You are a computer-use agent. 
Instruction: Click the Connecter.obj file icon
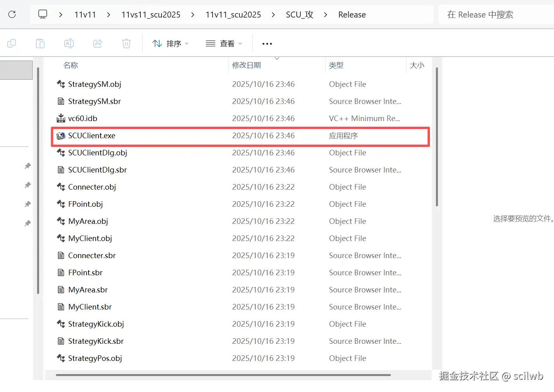[61, 187]
